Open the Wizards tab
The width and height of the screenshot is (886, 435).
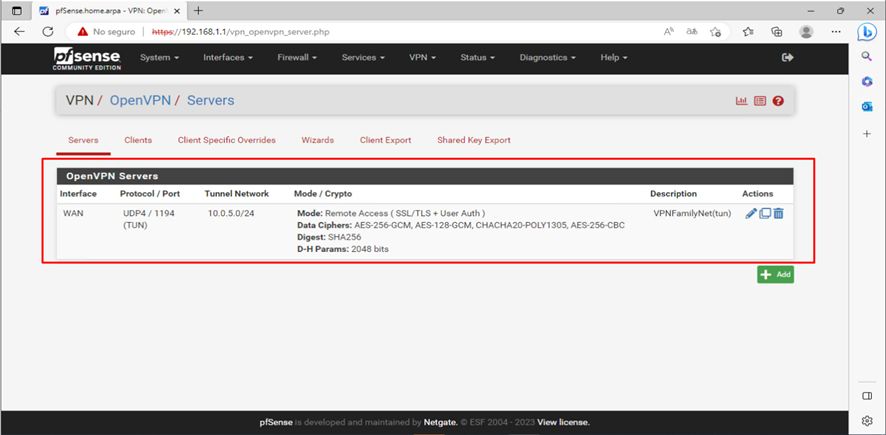click(x=318, y=140)
